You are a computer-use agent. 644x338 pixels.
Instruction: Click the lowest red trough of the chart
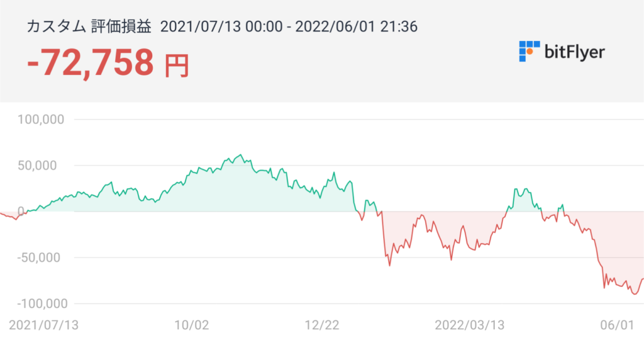635,294
